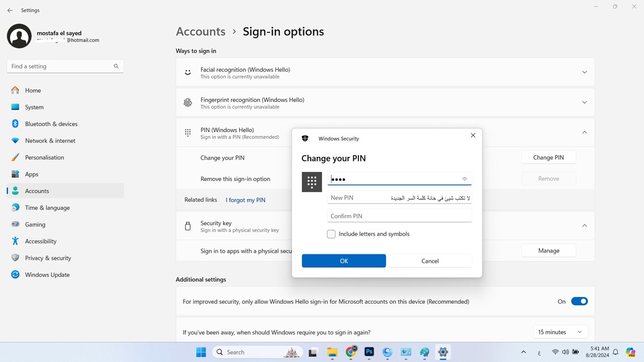Open Bluetooth & devices settings
The image size is (644, 362).
click(51, 124)
